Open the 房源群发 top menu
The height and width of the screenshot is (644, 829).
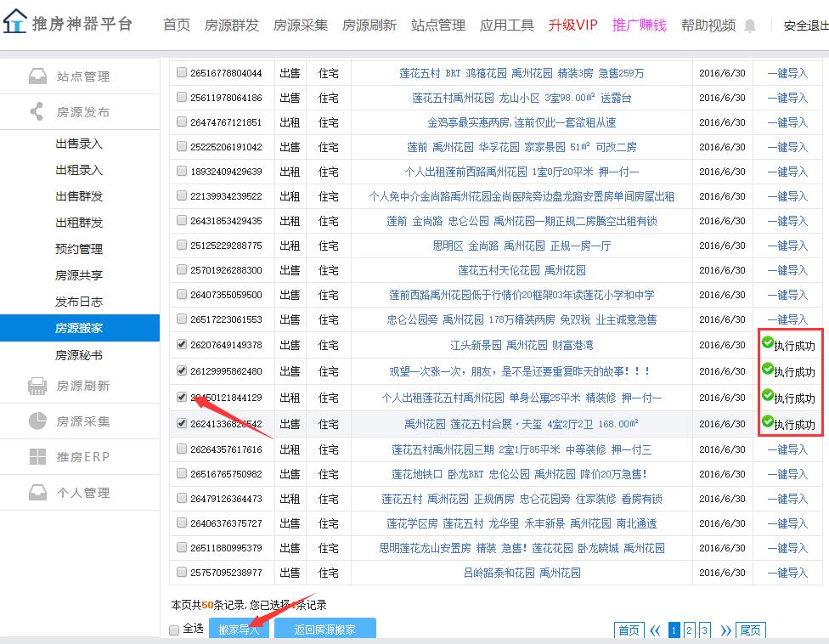pyautogui.click(x=232, y=25)
